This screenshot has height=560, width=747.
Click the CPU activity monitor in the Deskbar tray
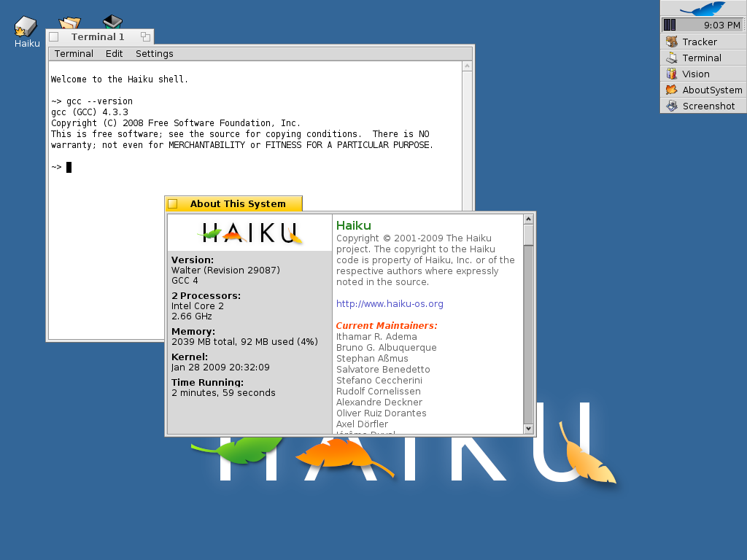tap(670, 25)
